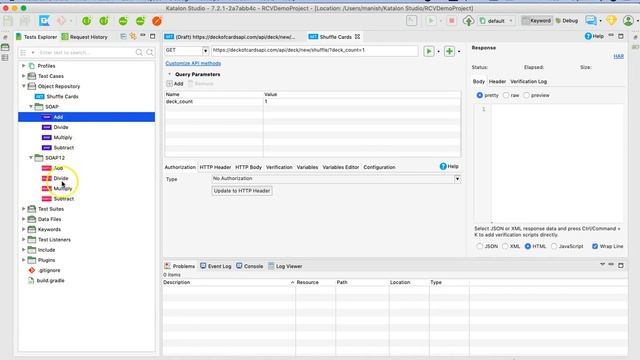
Task: Switch to the HTTP Body tab
Action: 248,167
